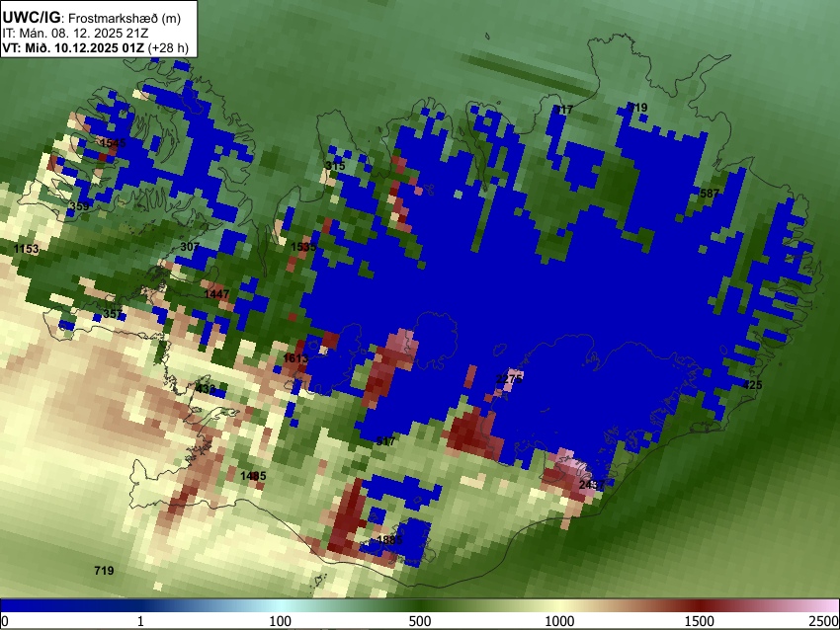Pick the 517 label in south Iceland

[x=385, y=441]
